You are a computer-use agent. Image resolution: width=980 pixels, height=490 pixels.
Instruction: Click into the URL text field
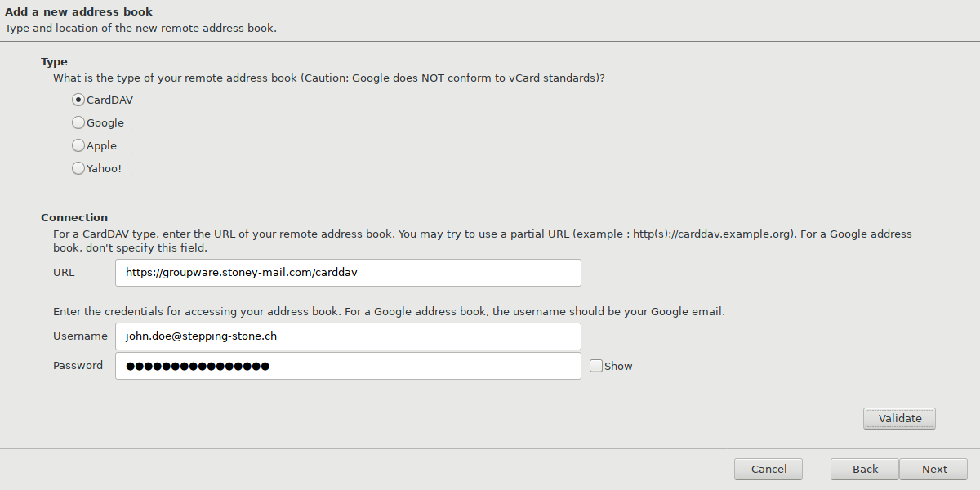348,273
